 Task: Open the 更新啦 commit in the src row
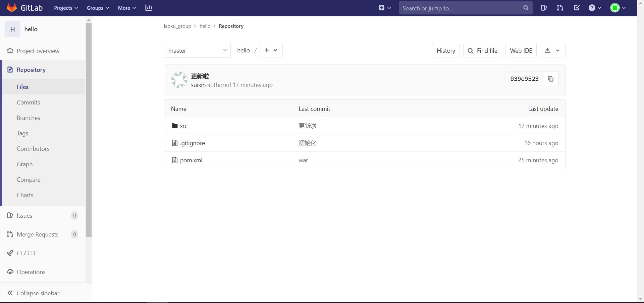[308, 126]
